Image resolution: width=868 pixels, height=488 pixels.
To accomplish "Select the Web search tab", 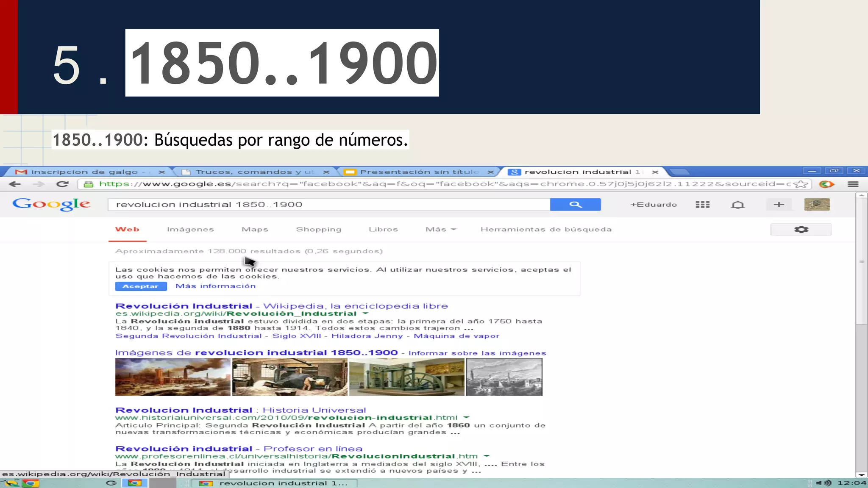I will 127,229.
